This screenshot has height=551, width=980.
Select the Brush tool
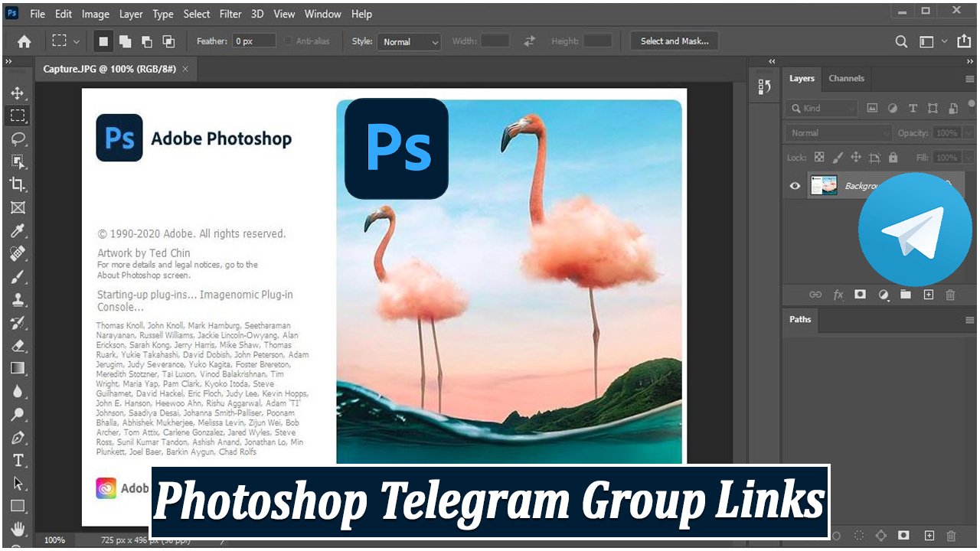(x=17, y=276)
